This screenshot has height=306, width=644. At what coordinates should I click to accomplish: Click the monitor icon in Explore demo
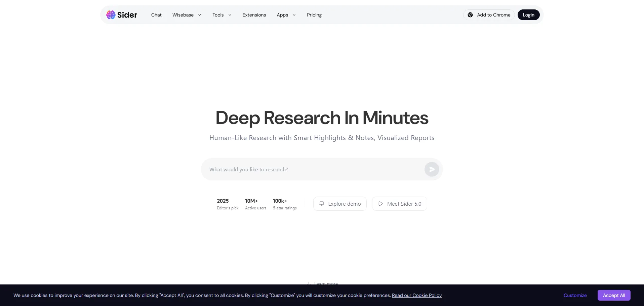tap(322, 204)
